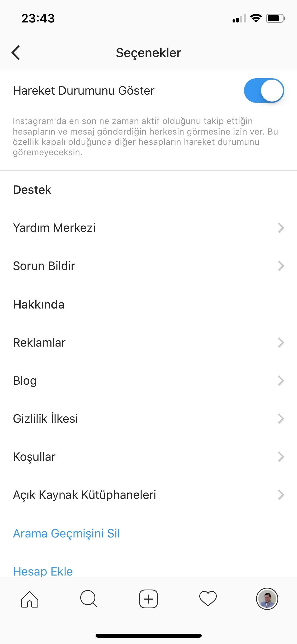
Task: Open Açık Kaynak Kütüphaneleri entry
Action: point(84,495)
